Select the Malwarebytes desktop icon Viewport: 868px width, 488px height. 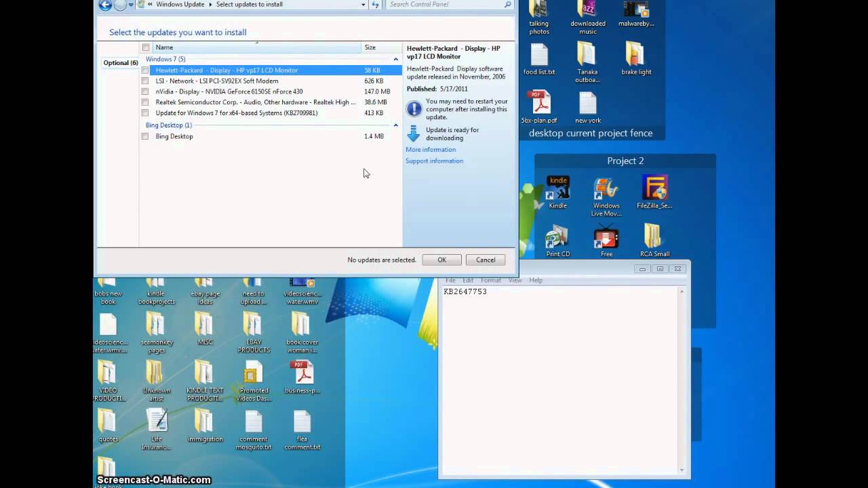tap(636, 14)
